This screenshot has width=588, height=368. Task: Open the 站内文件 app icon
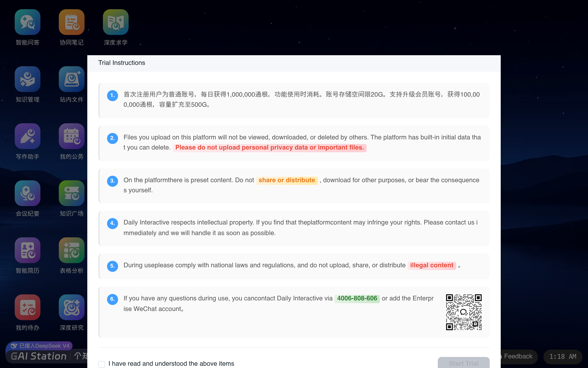(x=71, y=79)
